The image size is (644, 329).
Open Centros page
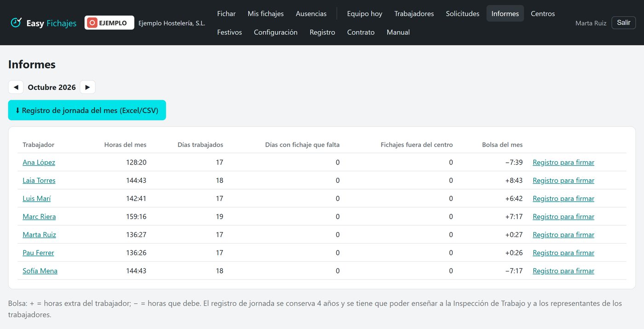[x=543, y=14]
